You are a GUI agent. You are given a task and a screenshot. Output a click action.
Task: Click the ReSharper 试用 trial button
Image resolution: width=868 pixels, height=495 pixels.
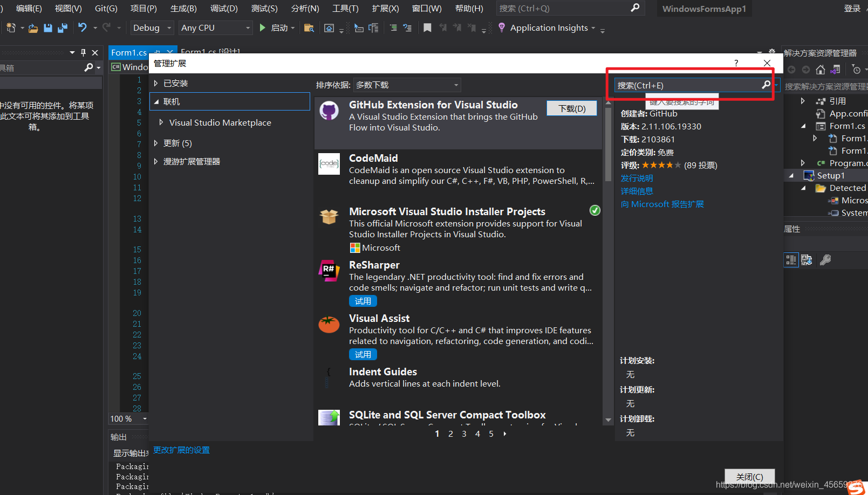(x=363, y=301)
